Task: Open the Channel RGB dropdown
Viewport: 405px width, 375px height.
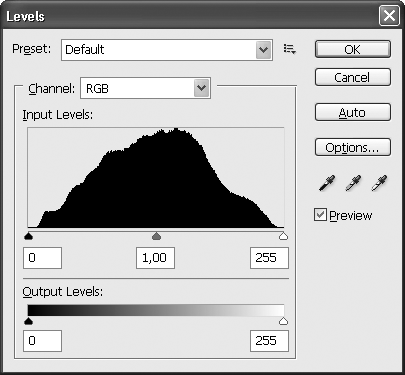Action: pyautogui.click(x=145, y=88)
